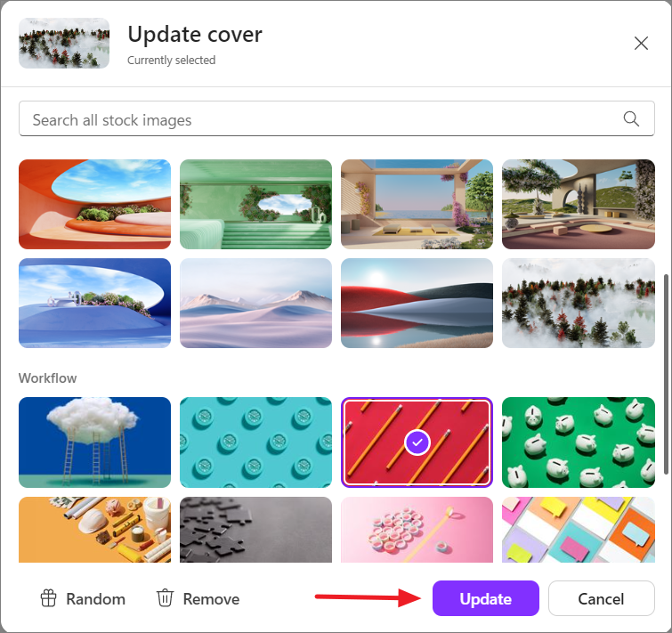Click the Workflow section heading
Screen dimensions: 672x633
coord(47,378)
